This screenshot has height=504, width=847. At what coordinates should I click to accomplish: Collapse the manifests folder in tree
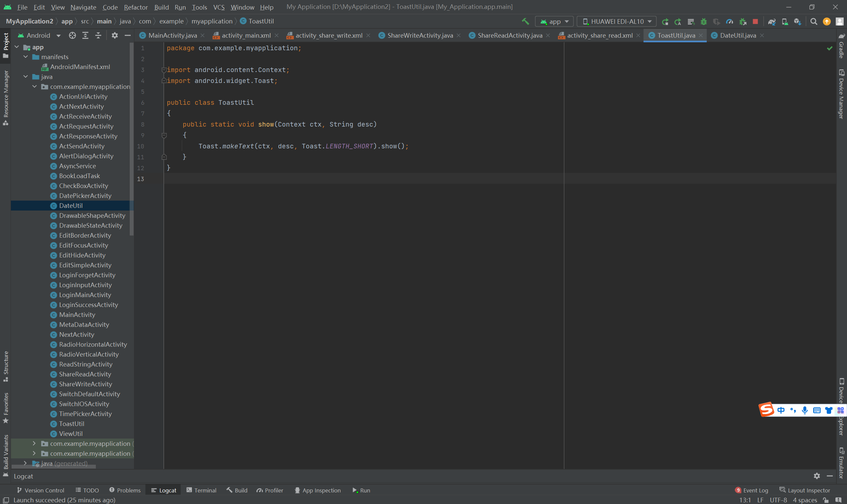pyautogui.click(x=25, y=57)
